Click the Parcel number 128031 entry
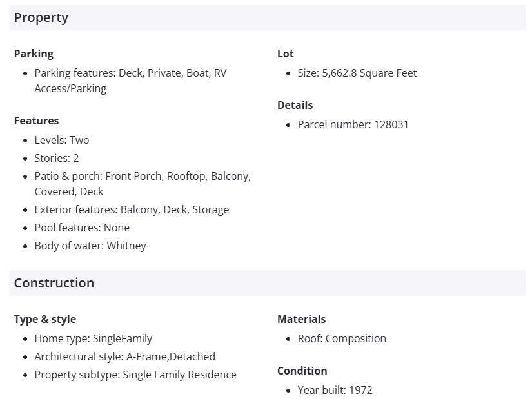 click(353, 124)
